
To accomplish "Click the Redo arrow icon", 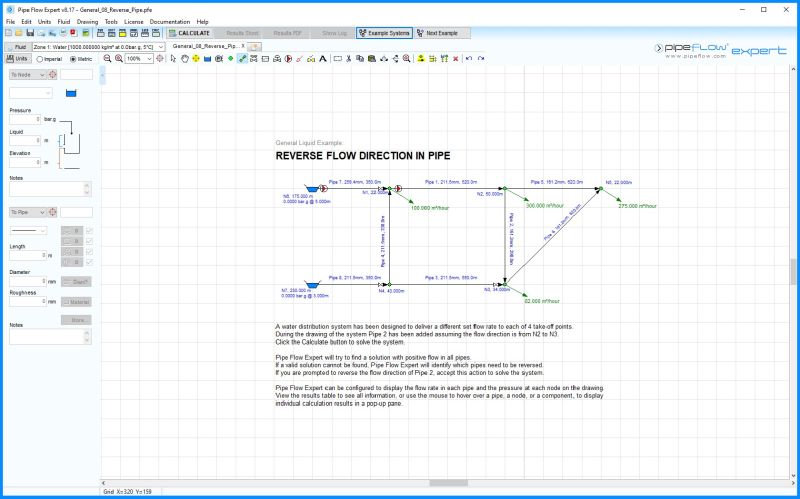I will tap(481, 59).
